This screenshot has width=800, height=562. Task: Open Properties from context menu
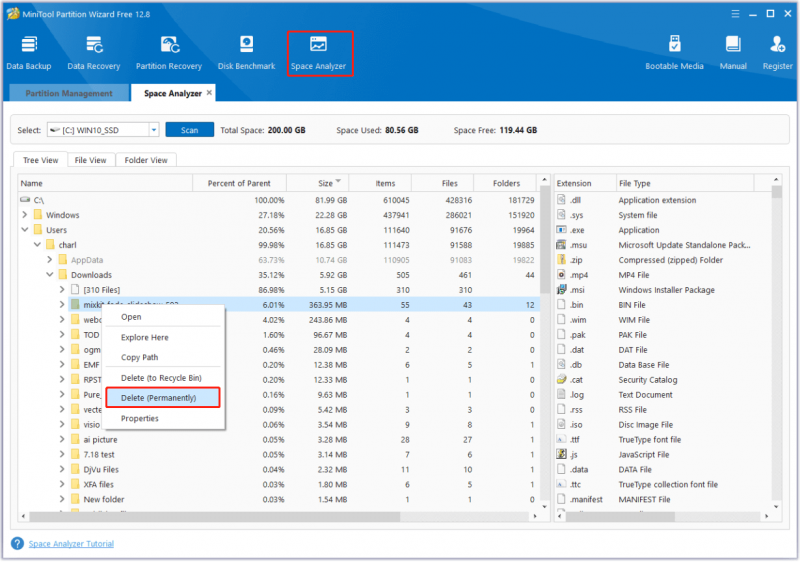pos(163,419)
